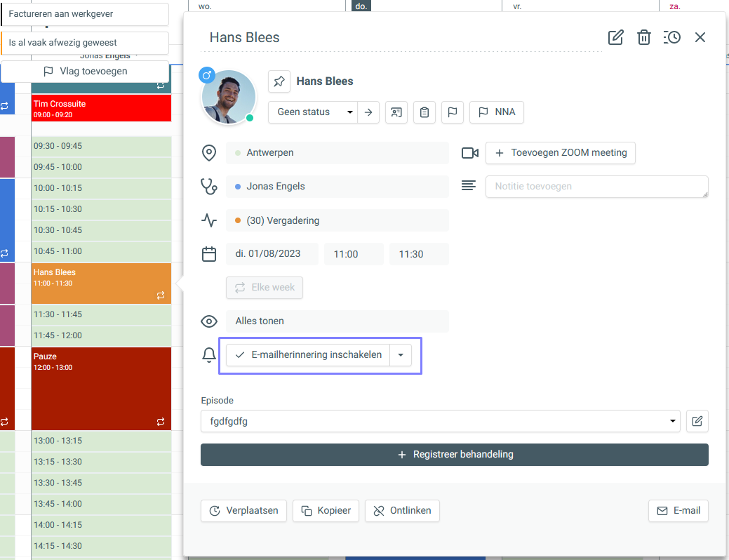Click recurrence icon on Pauze block
729x560 pixels.
[x=161, y=422]
